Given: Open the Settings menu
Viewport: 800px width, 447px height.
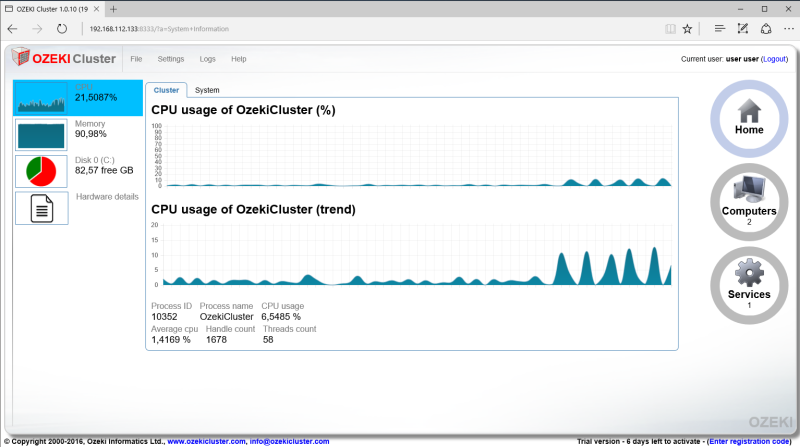Looking at the screenshot, I should click(171, 59).
